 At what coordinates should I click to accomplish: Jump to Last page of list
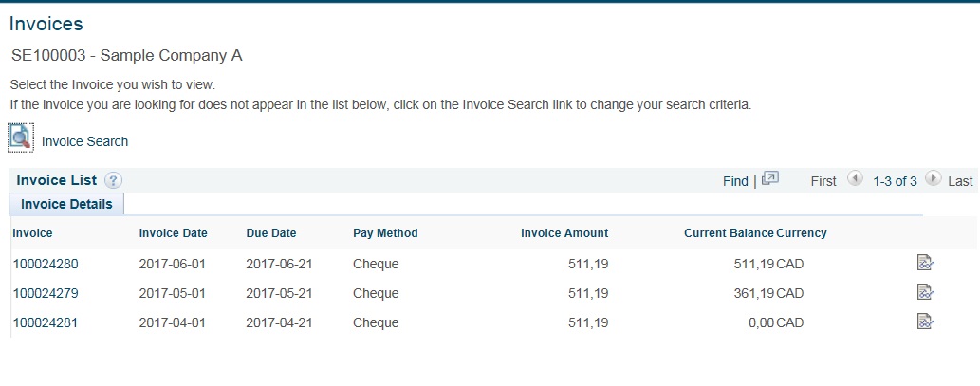pyautogui.click(x=960, y=181)
